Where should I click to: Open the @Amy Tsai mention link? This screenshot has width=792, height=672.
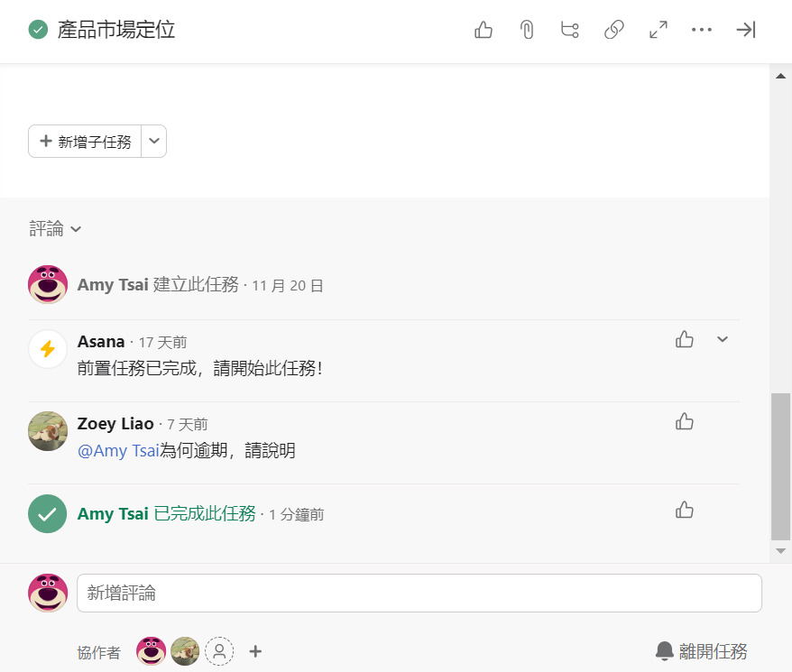(x=118, y=450)
